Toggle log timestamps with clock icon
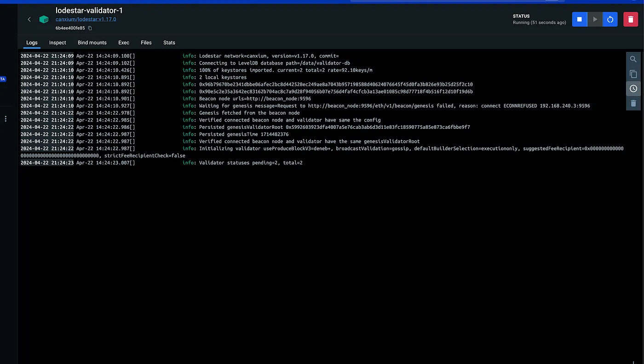 click(x=633, y=88)
